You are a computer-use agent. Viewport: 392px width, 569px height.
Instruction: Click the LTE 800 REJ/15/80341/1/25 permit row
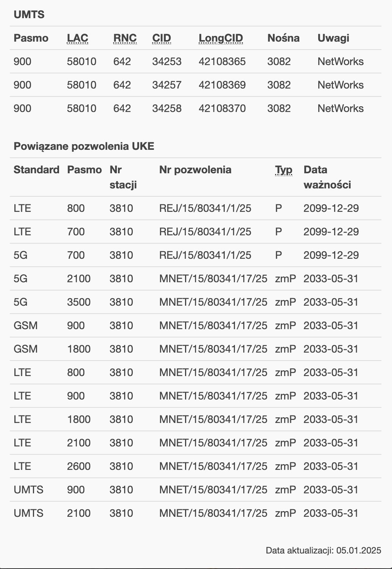[x=196, y=208]
